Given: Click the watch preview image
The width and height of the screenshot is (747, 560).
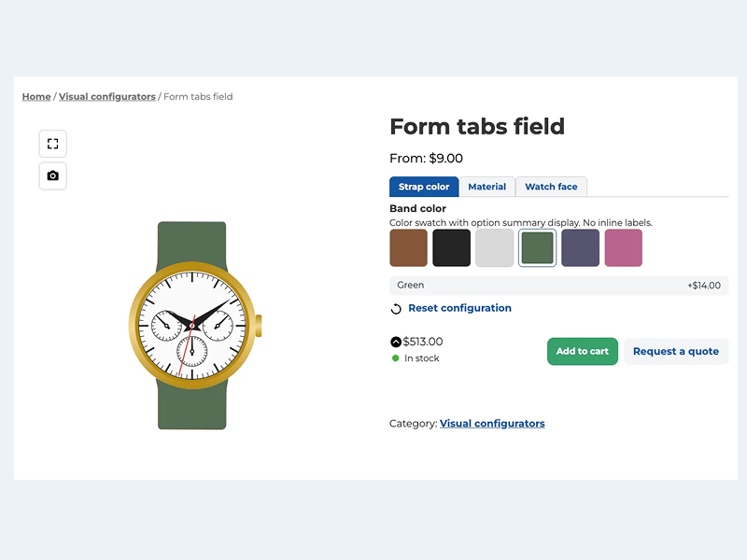Looking at the screenshot, I should (194, 325).
